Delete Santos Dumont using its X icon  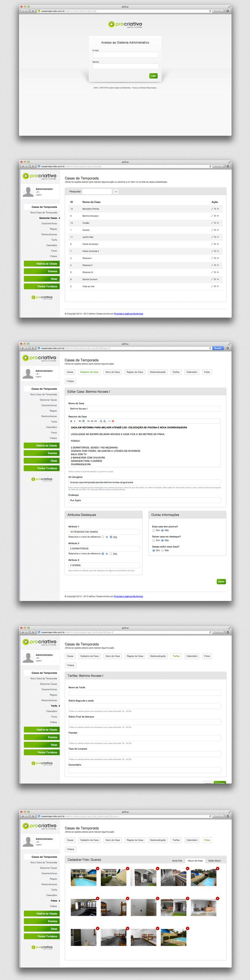coord(215,279)
